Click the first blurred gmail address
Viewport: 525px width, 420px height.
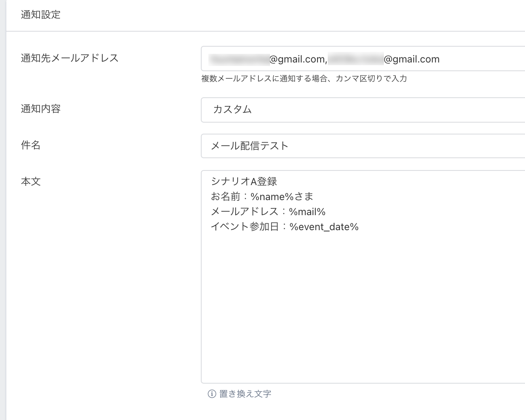[267, 59]
